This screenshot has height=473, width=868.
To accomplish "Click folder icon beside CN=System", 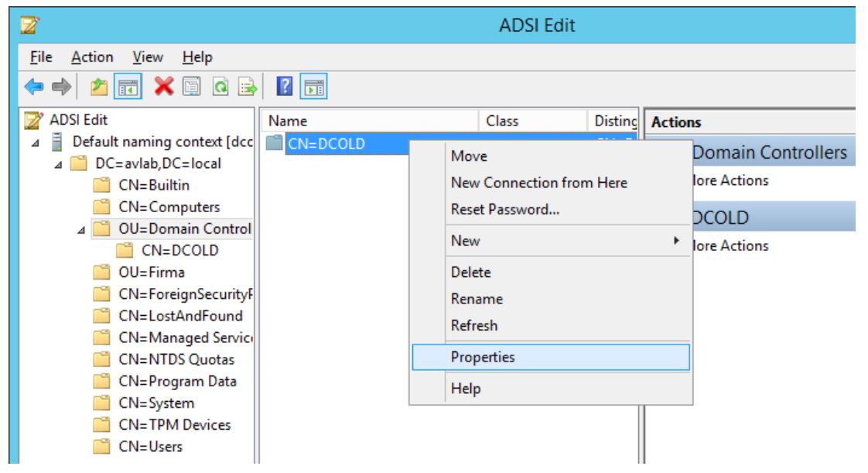I will [x=101, y=403].
